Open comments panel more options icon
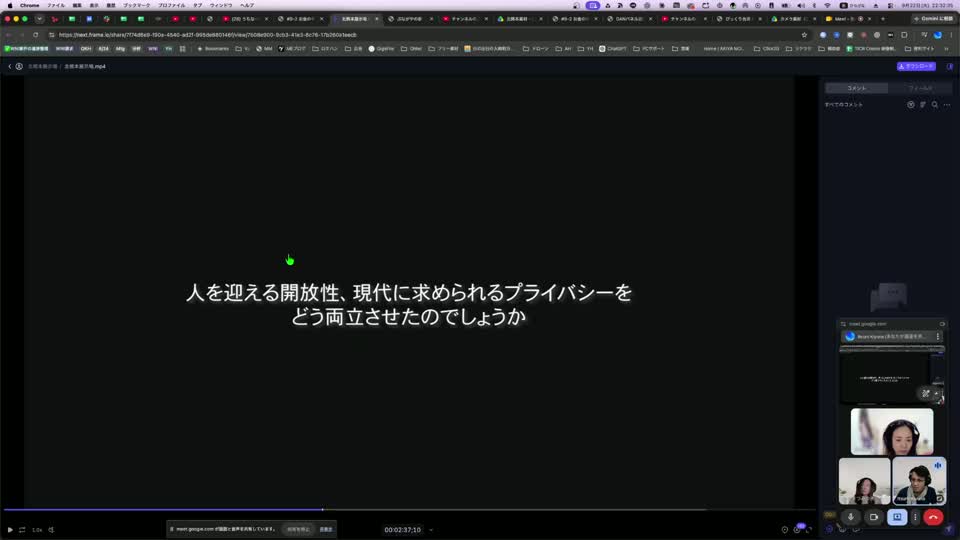960x540 pixels. (x=947, y=105)
